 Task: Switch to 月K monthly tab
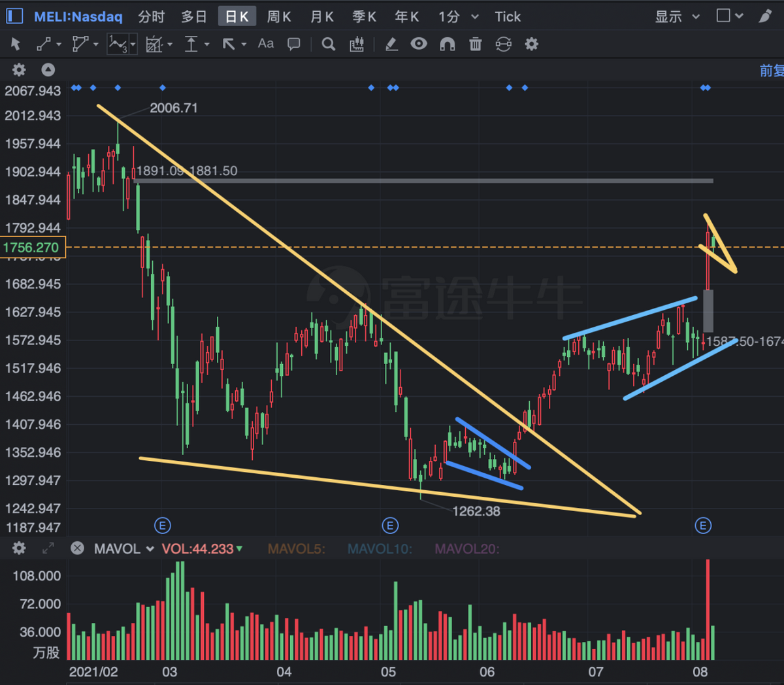coord(322,16)
